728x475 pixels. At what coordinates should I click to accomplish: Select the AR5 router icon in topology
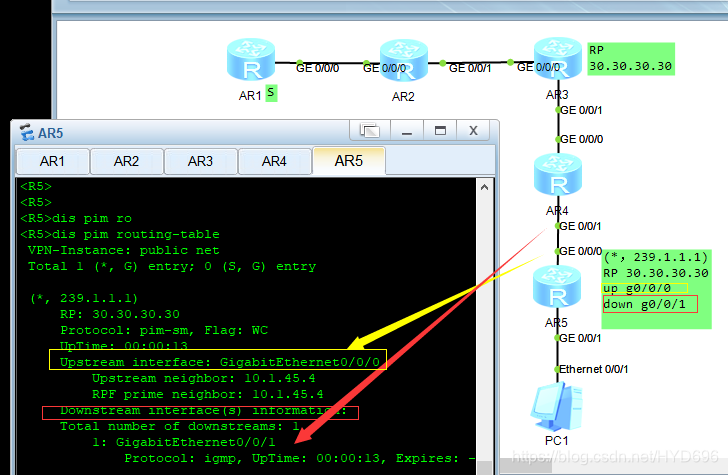(557, 287)
